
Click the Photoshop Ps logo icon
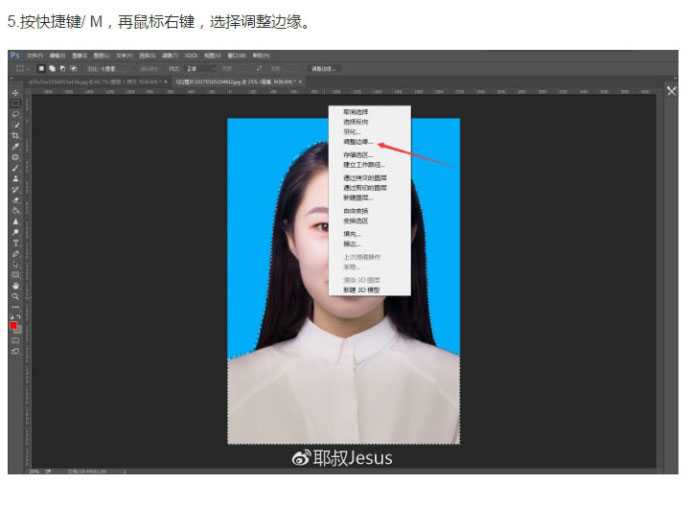(x=14, y=56)
